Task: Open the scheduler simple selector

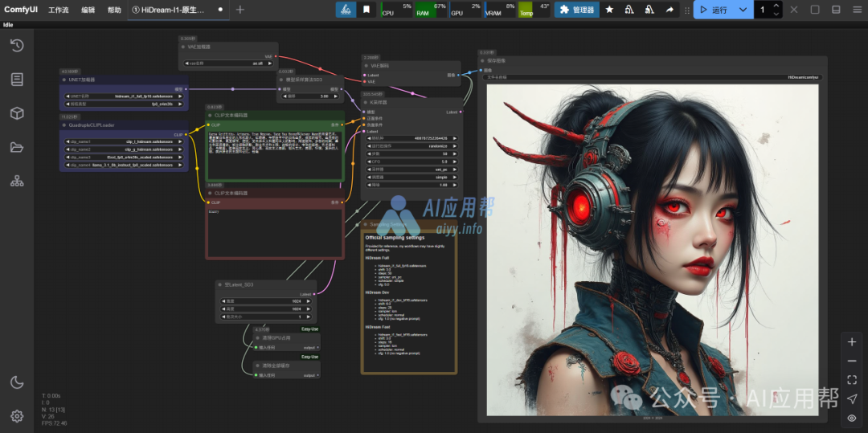Action: click(411, 177)
